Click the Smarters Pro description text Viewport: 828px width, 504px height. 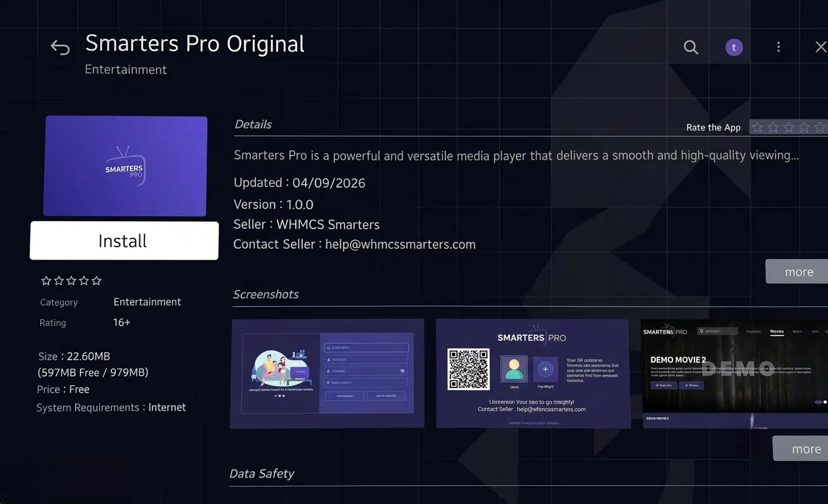(x=516, y=155)
